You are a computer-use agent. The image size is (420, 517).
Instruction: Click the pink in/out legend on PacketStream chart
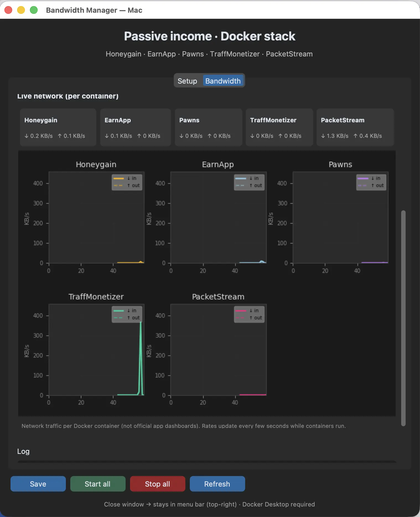249,314
